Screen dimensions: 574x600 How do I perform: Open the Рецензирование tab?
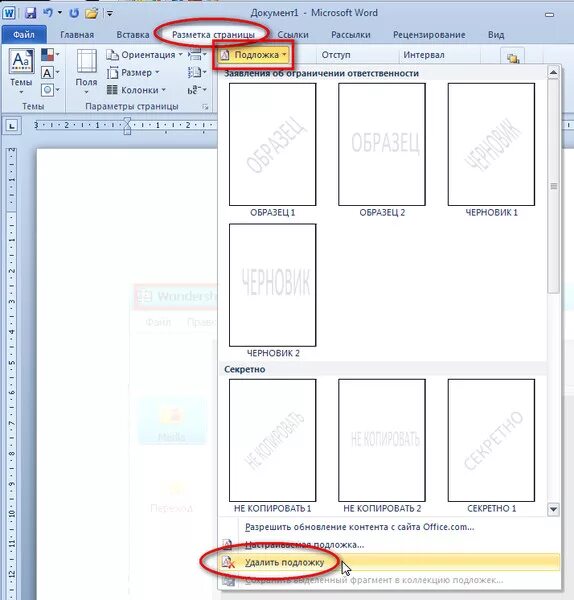[429, 35]
